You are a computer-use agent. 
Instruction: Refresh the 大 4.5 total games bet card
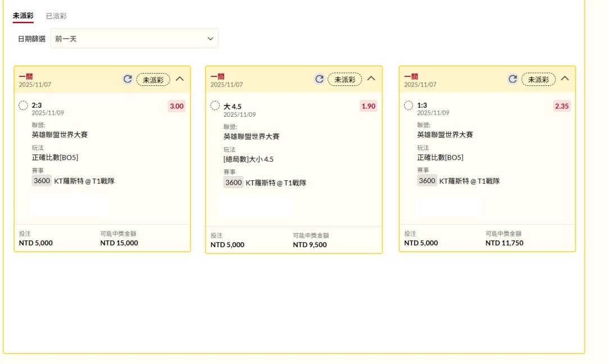tap(319, 79)
